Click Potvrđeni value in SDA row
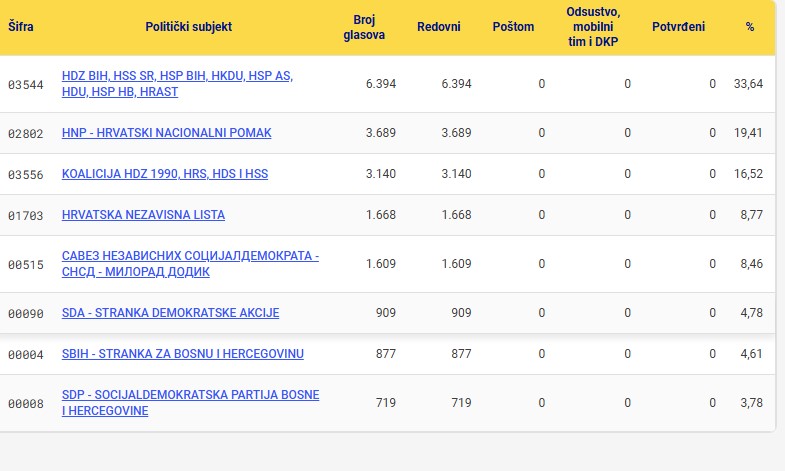The height and width of the screenshot is (471, 785). point(712,313)
